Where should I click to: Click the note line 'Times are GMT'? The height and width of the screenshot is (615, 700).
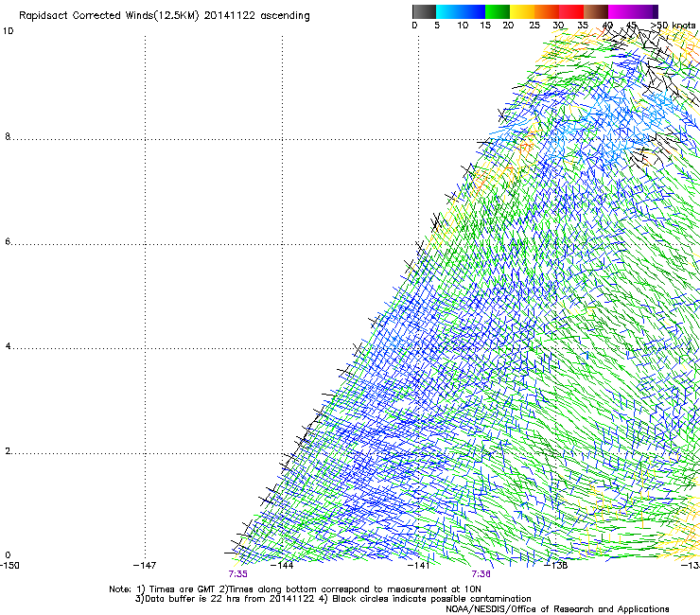click(295, 589)
